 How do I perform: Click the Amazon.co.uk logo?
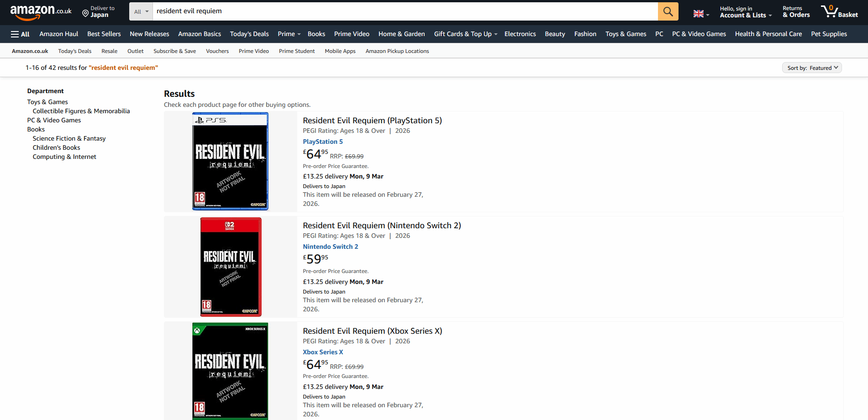[x=41, y=12]
